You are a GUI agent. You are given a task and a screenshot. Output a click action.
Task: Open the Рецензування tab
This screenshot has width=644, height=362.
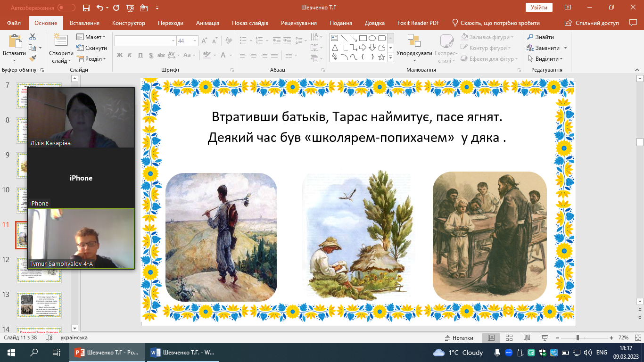[300, 23]
